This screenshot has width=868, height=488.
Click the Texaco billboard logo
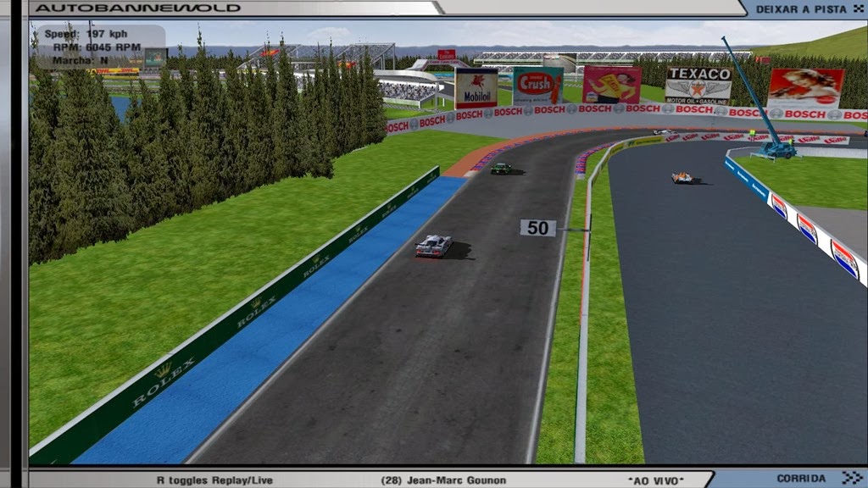coord(698,86)
